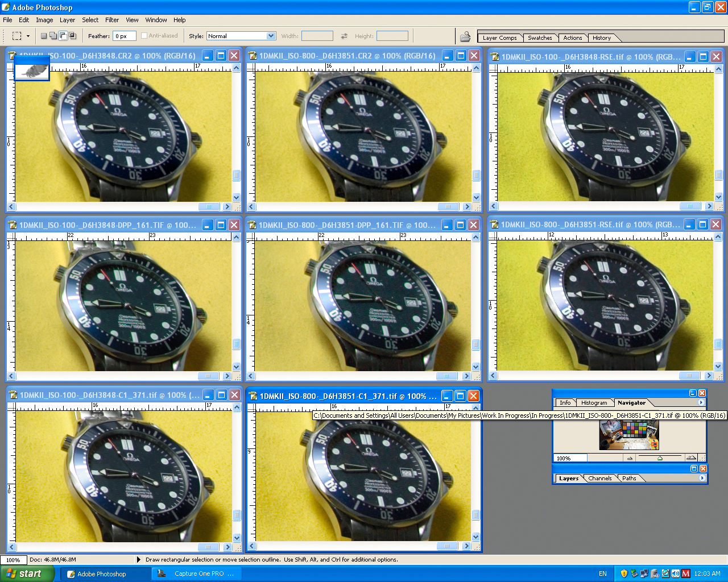This screenshot has width=728, height=582.
Task: Choose the New selection mode icon
Action: click(x=44, y=36)
